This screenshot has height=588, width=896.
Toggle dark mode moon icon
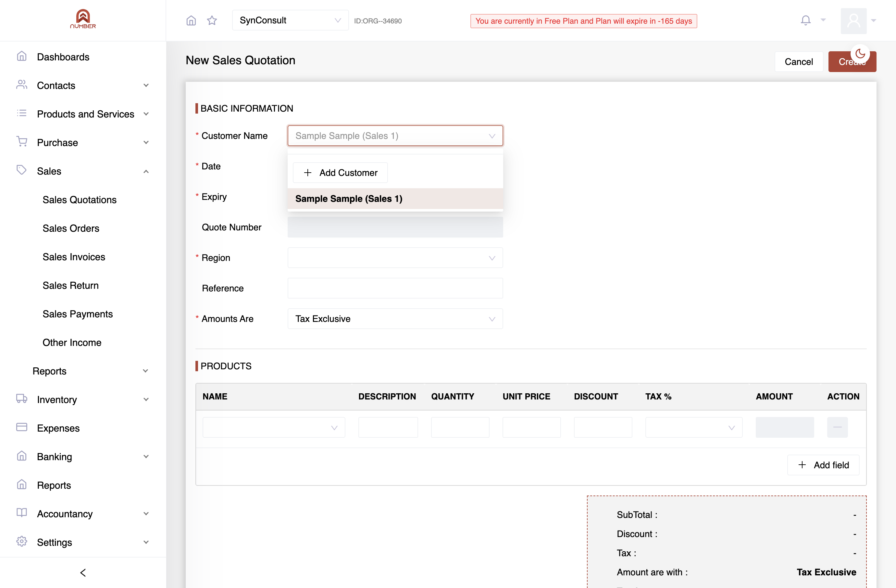[860, 54]
